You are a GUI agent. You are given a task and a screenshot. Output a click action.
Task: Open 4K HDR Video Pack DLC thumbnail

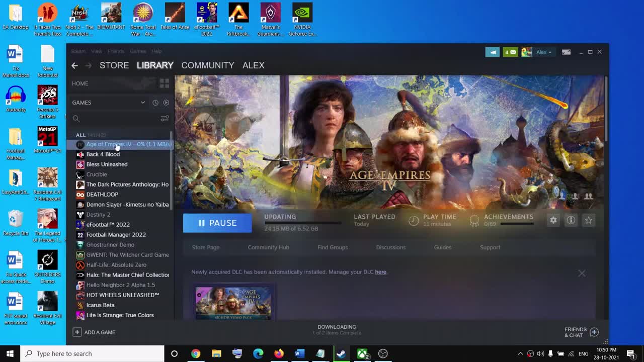click(x=233, y=303)
